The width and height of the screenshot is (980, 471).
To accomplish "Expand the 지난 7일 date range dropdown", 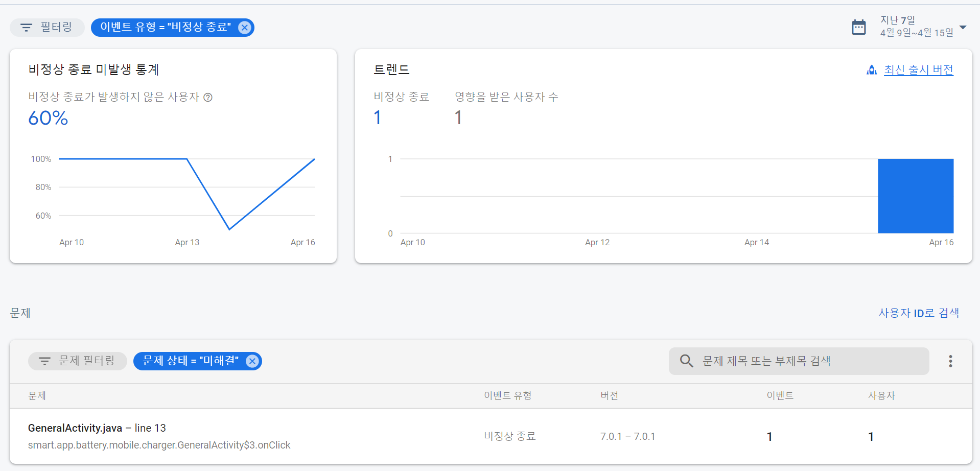I will 963,27.
